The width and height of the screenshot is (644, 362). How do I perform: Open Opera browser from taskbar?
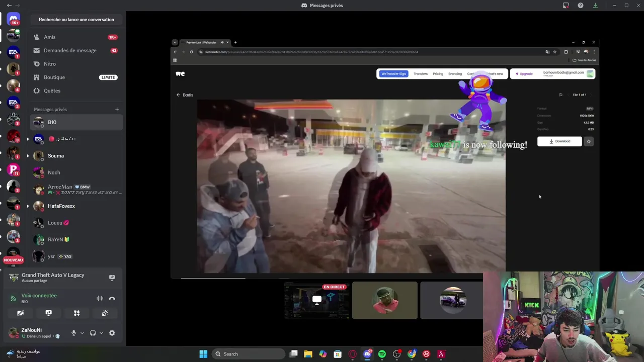(x=352, y=354)
